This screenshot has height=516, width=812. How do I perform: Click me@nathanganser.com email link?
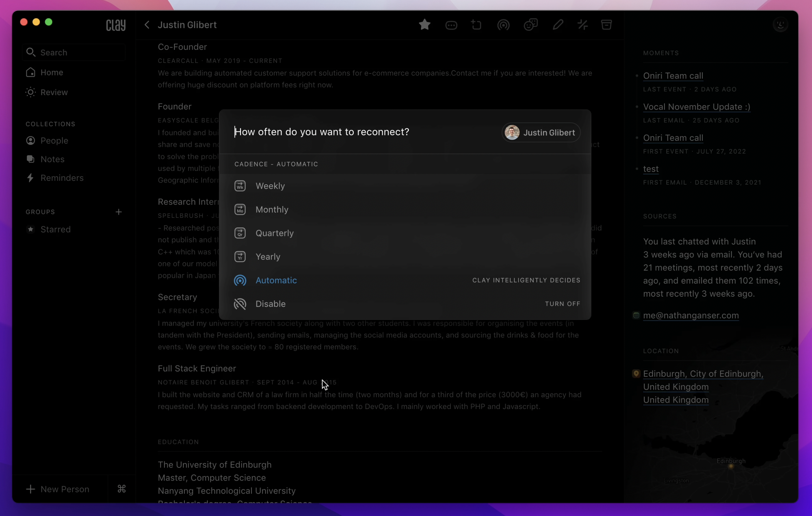tap(691, 315)
